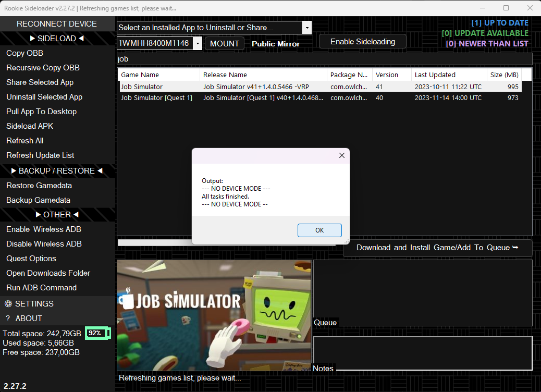
Task: Click UPDATE AVAILABLE filter label
Action: pyautogui.click(x=485, y=33)
